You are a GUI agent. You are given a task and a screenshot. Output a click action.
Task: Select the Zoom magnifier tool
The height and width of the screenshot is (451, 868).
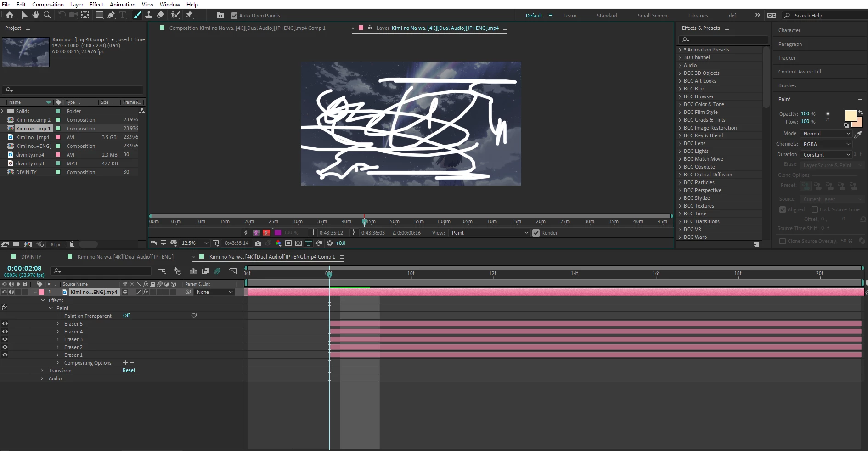pos(47,15)
